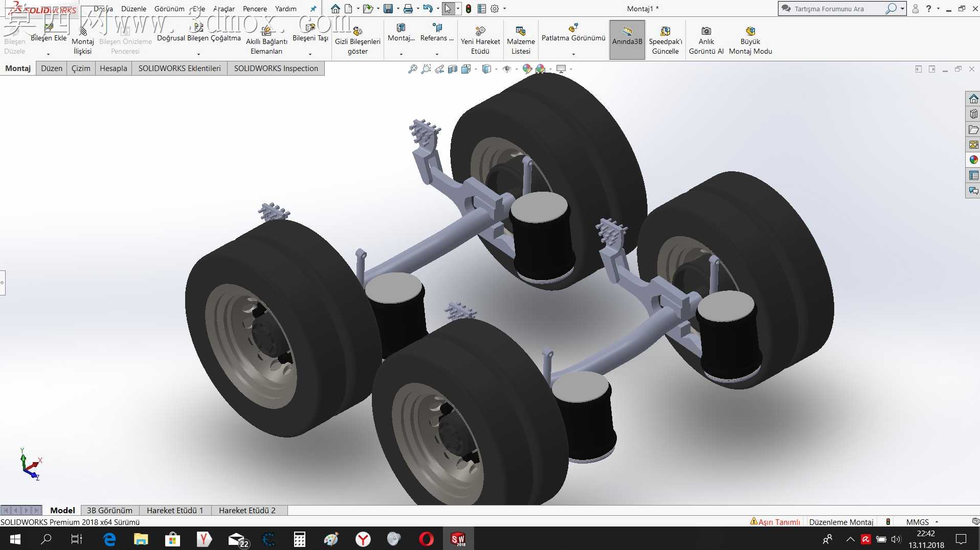Click the Tartışma Forumunu Ara search field
The height and width of the screenshot is (550, 980).
tap(838, 9)
